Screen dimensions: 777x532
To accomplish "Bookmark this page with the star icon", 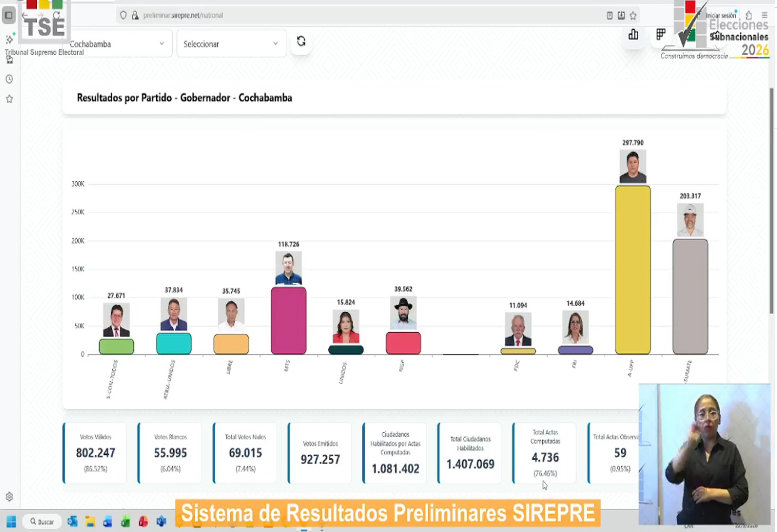I will pyautogui.click(x=633, y=16).
